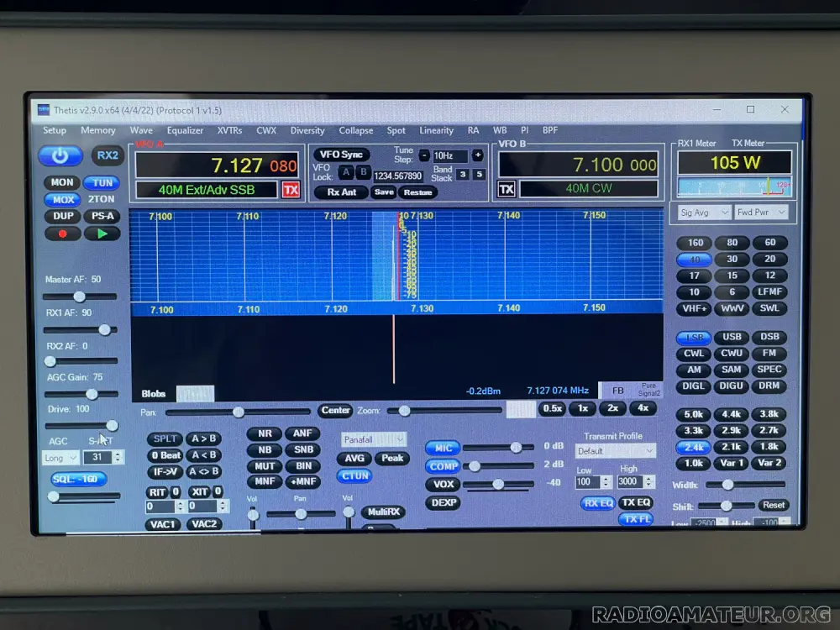Image resolution: width=840 pixels, height=630 pixels.
Task: Decrease tune step with the minus button
Action: tap(424, 155)
